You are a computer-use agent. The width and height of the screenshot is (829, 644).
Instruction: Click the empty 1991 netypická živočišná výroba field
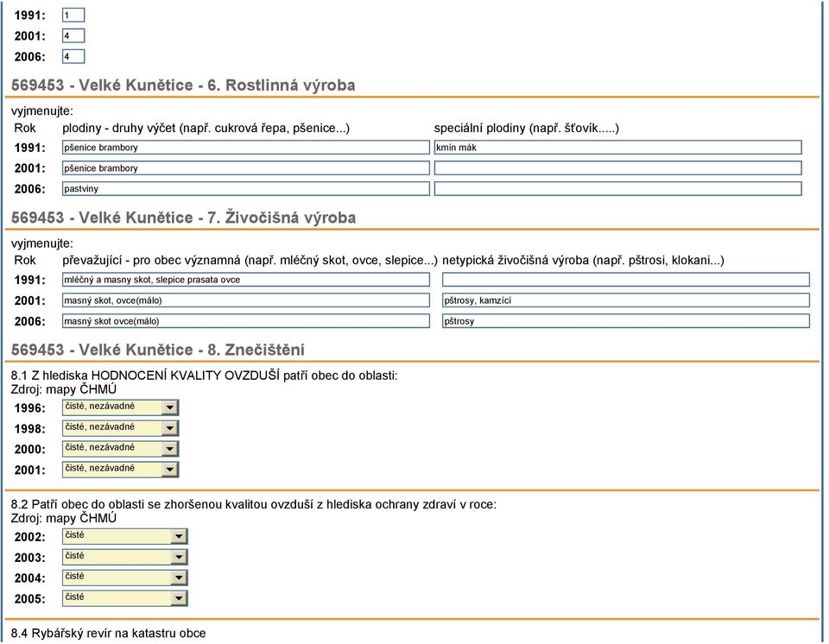click(x=626, y=280)
